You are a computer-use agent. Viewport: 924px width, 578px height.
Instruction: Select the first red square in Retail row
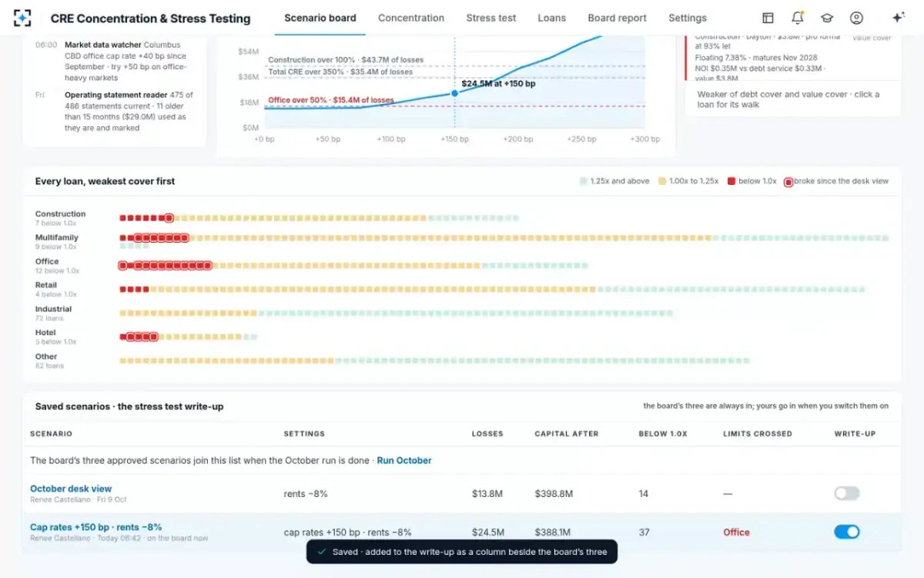pyautogui.click(x=122, y=290)
